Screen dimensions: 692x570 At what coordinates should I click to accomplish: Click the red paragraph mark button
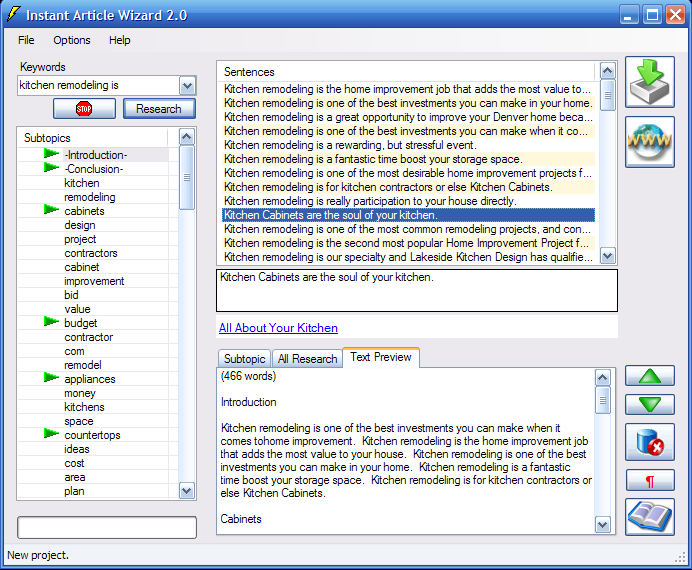(650, 480)
